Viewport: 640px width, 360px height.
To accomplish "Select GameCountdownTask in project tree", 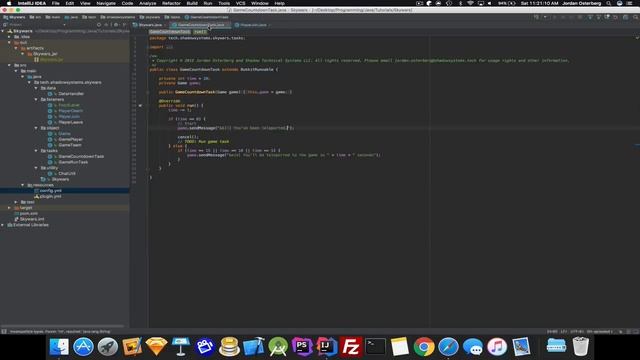I will tap(81, 157).
